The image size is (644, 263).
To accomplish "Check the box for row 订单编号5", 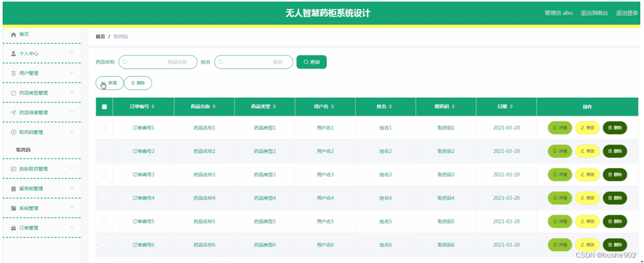I will (104, 221).
